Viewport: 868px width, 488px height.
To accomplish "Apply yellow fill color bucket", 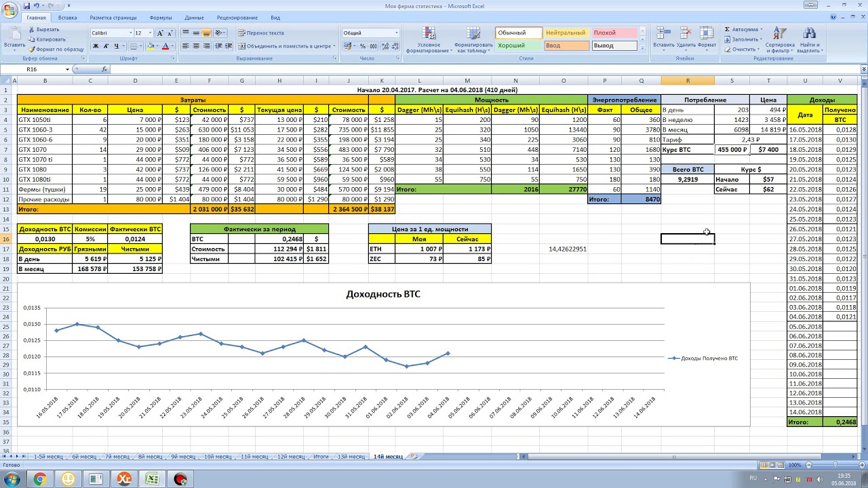I will [x=149, y=46].
